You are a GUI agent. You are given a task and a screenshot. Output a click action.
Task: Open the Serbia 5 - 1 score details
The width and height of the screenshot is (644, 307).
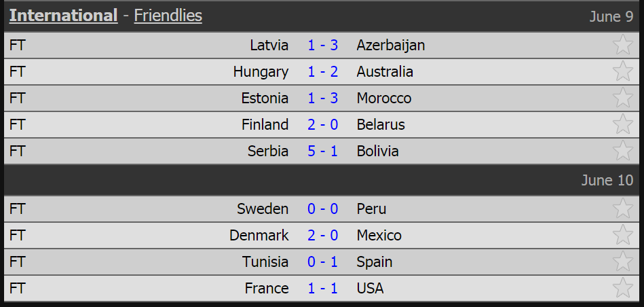click(323, 151)
